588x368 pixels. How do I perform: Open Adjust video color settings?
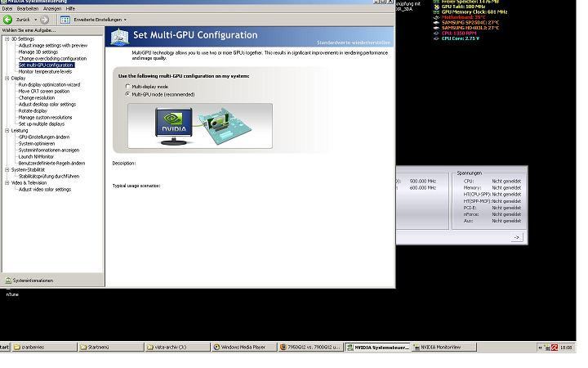click(45, 189)
